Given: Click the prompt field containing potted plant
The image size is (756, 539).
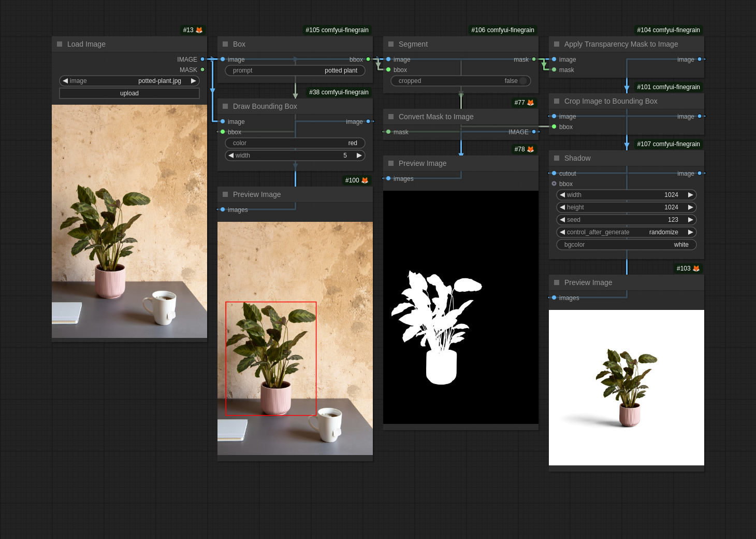Looking at the screenshot, I should point(295,70).
